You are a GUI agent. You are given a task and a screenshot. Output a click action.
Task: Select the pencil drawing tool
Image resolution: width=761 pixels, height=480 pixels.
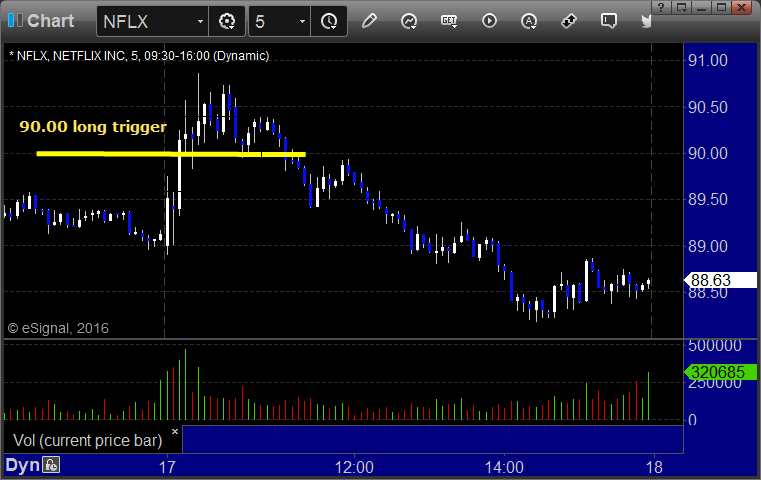369,21
